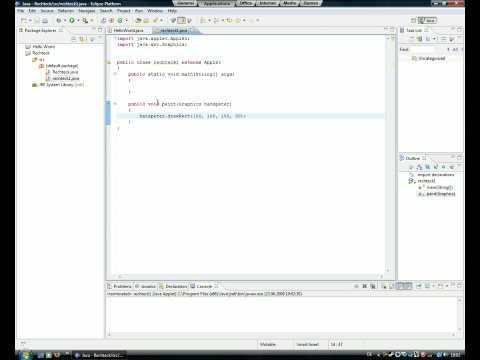Open the Source menu
Viewport: 480px width, 360px height.
tap(47, 11)
